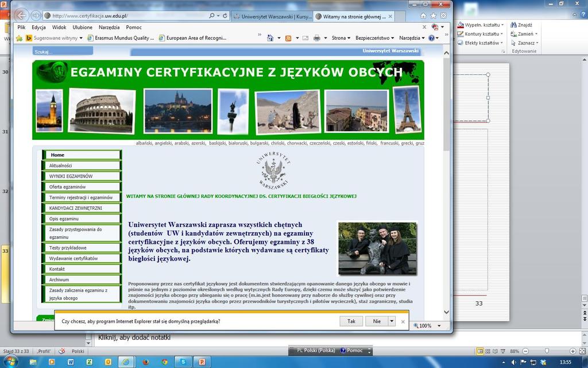This screenshot has height=368, width=588.
Task: Open the Windows Start menu
Action: click(10, 361)
